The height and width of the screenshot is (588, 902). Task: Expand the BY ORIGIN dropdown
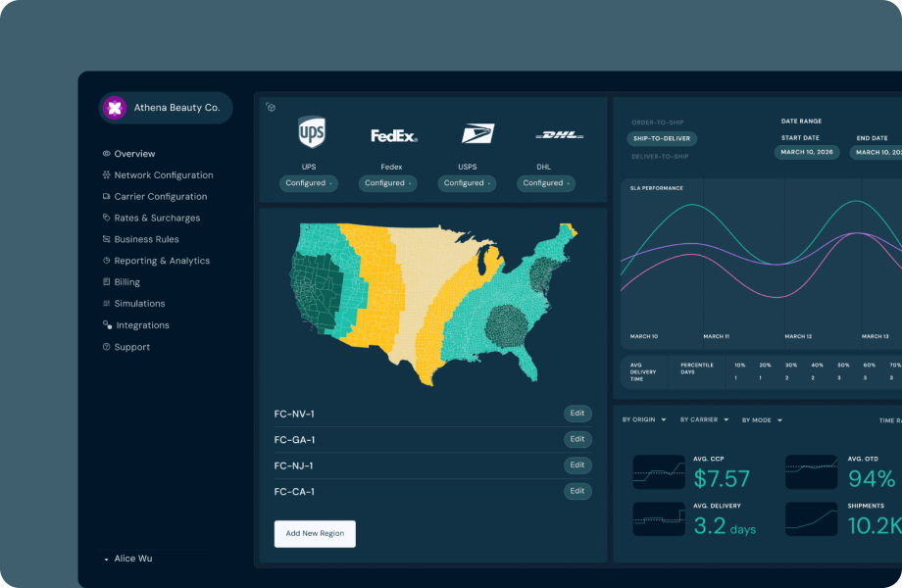644,420
